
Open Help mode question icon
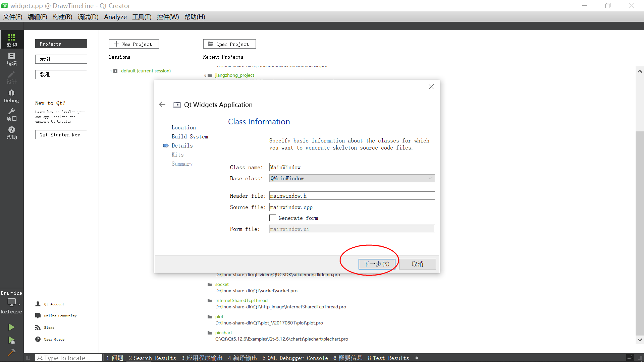click(12, 132)
